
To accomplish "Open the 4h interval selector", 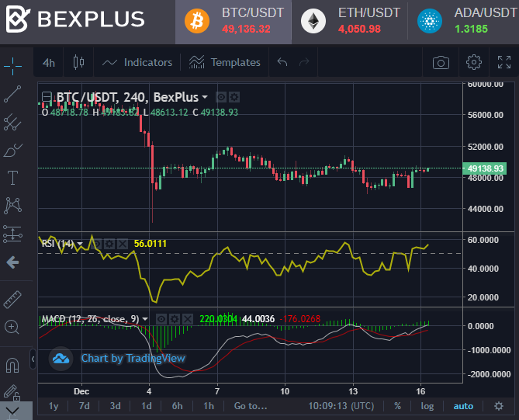I will 49,63.
